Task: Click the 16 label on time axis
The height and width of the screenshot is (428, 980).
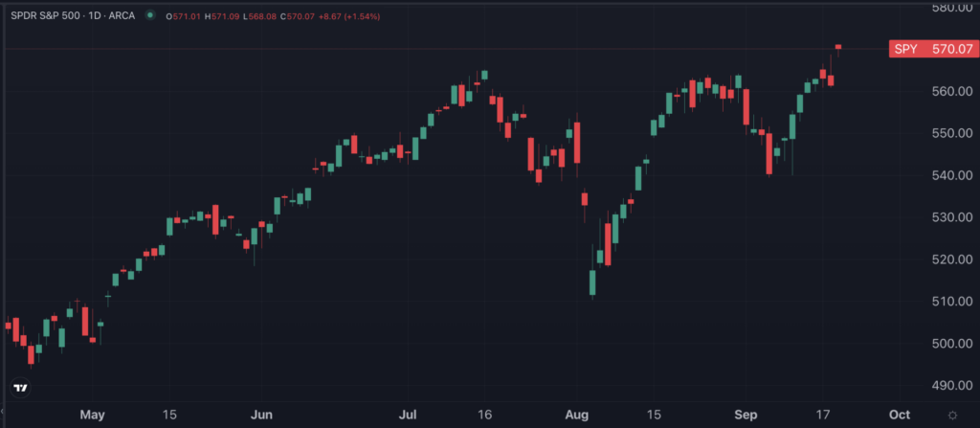Action: (x=484, y=415)
